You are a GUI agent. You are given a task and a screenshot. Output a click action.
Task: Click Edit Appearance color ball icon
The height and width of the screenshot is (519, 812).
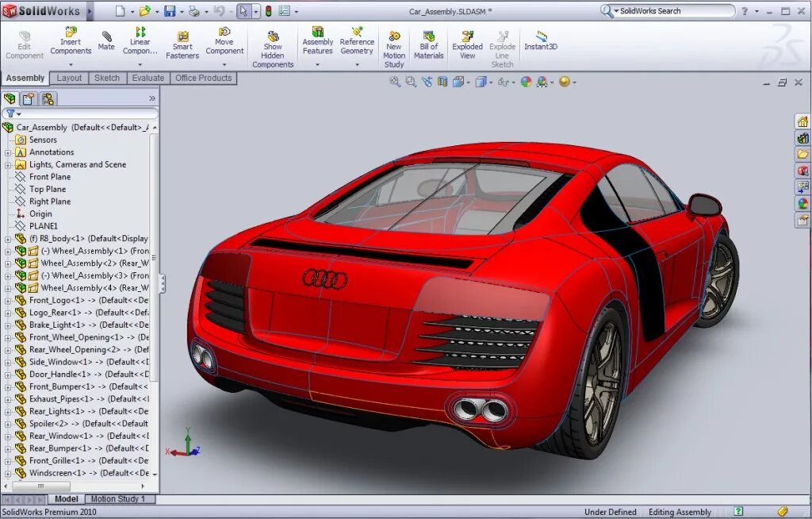[527, 82]
